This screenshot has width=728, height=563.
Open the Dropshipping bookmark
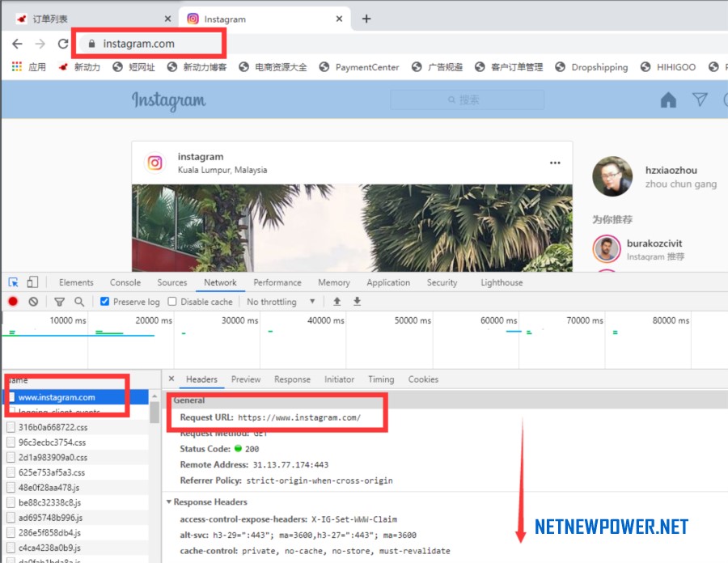click(591, 67)
